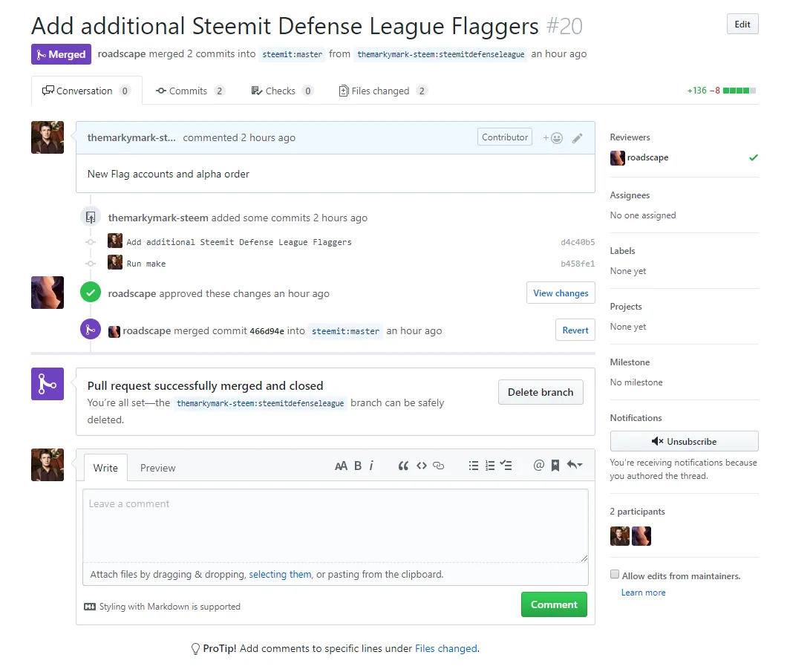Insert a link with the chain icon
This screenshot has height=672, width=787.
438,466
